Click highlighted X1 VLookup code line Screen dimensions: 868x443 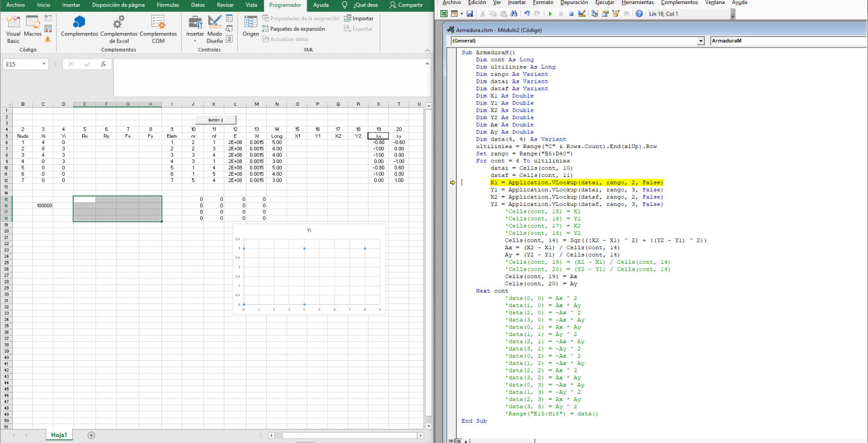click(x=576, y=183)
